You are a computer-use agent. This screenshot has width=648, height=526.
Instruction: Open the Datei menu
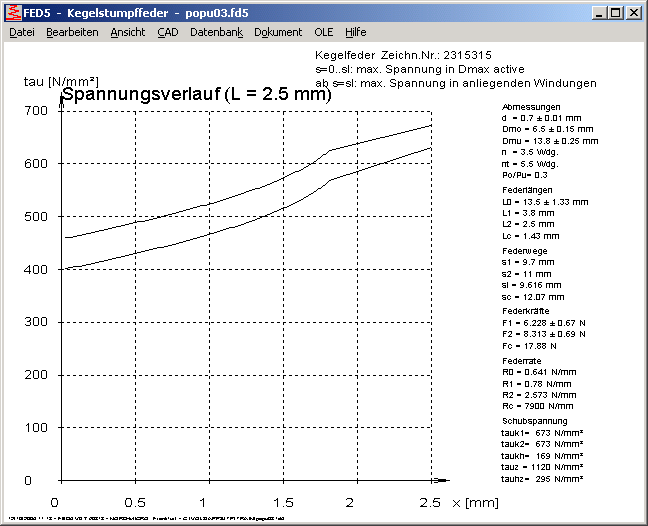[21, 32]
